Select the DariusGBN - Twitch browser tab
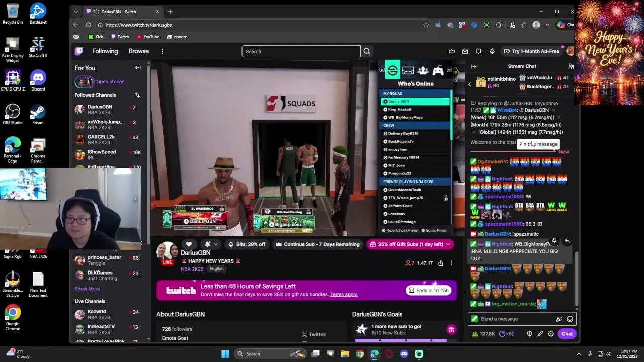The width and height of the screenshot is (644, 362). (x=122, y=11)
